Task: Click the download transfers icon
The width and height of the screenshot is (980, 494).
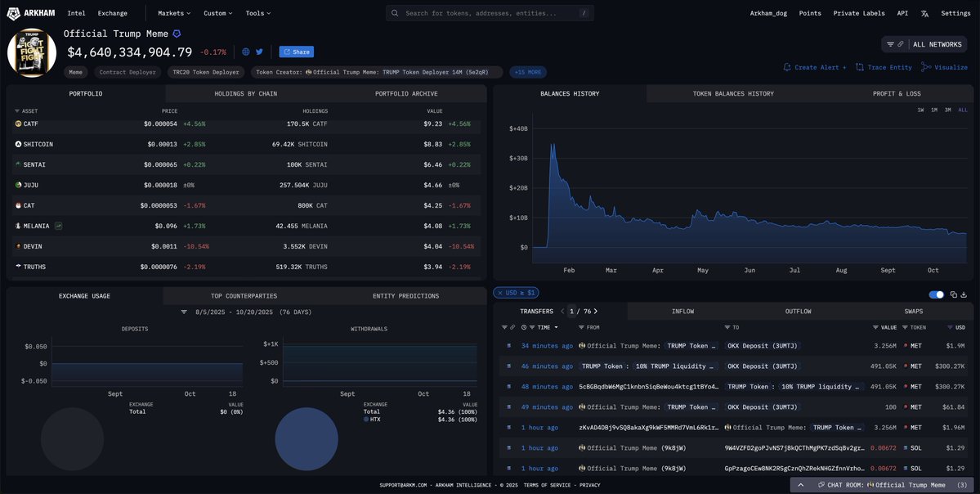Action: [x=964, y=294]
